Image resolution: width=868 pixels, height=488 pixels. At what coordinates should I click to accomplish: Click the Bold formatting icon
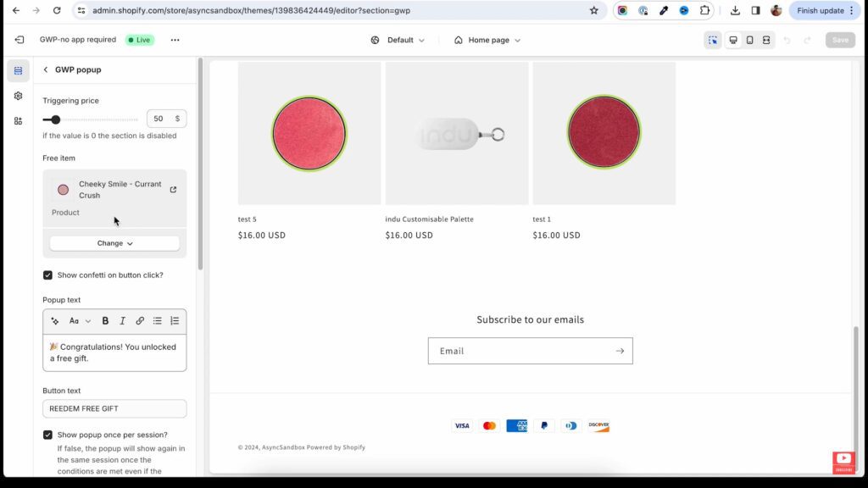105,321
